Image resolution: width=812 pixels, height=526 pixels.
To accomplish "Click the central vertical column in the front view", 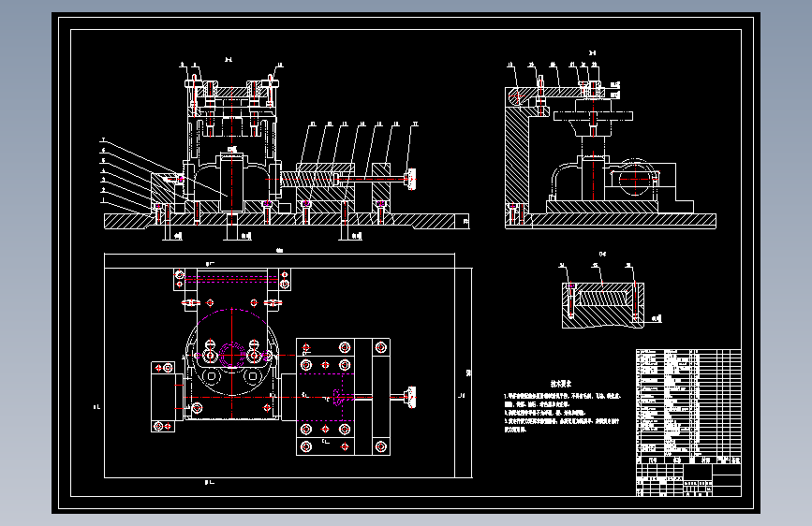I will [x=231, y=183].
